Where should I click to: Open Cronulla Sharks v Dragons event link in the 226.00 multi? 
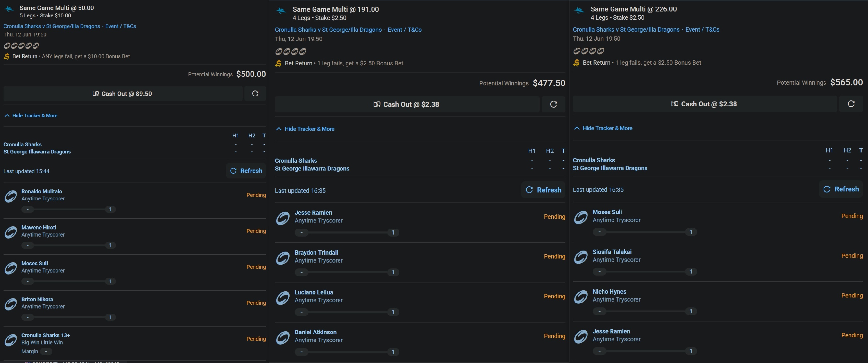click(626, 29)
